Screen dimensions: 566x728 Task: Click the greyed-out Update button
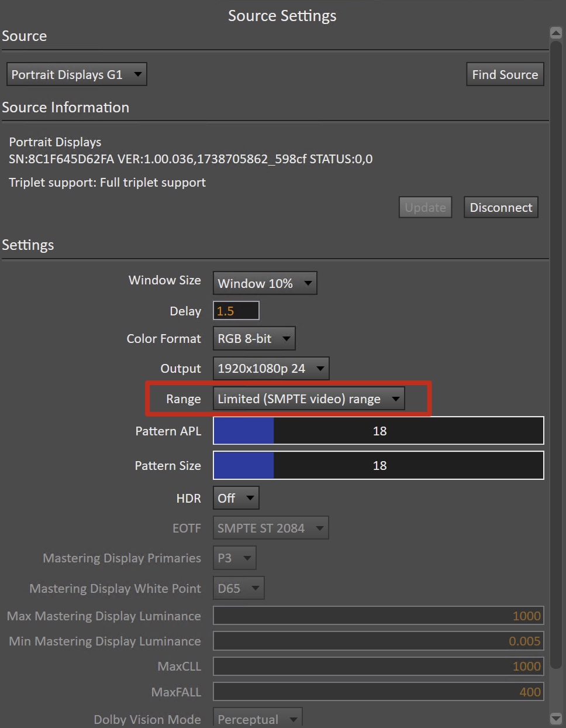(x=425, y=207)
